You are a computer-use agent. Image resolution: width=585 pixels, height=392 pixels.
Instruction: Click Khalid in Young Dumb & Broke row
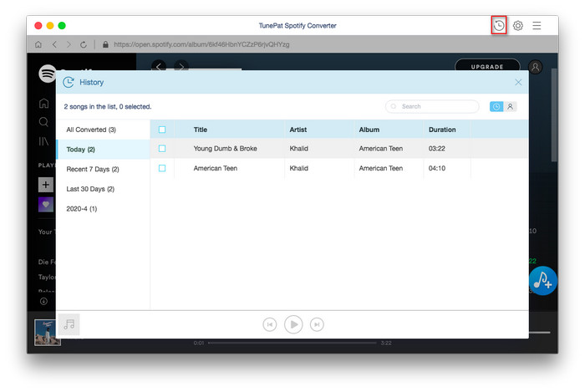[299, 149]
